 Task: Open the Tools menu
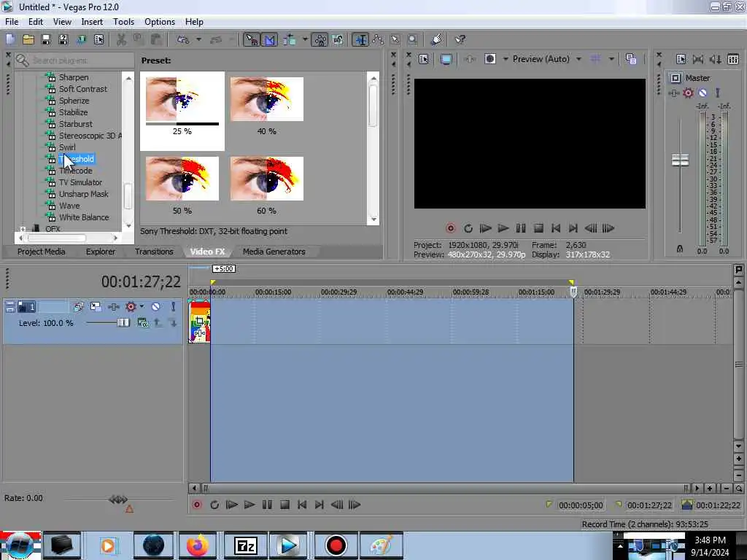pyautogui.click(x=123, y=22)
